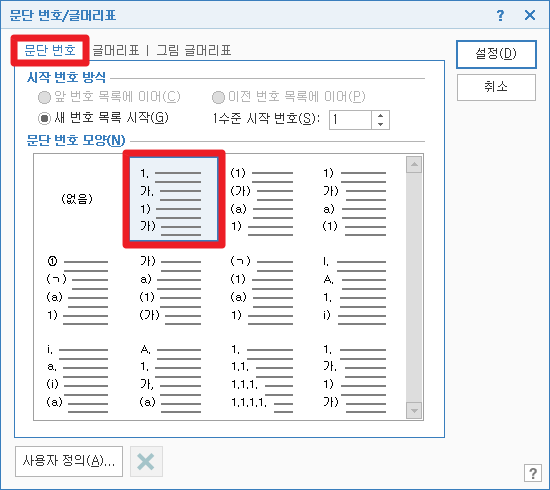The image size is (550, 490).
Task: Click the 1수준 시작 번호 input field
Action: click(350, 120)
